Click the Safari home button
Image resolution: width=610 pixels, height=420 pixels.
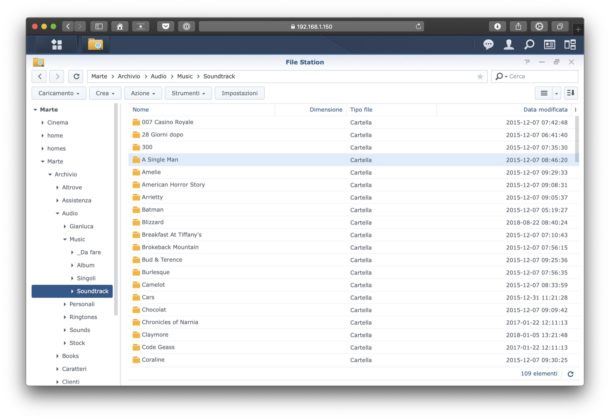click(x=120, y=26)
